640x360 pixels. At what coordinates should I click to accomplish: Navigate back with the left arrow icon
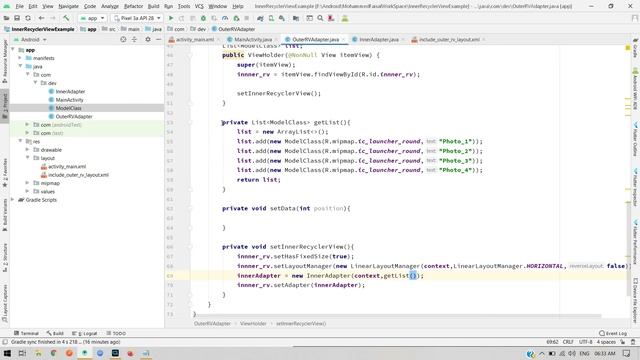(x=41, y=18)
